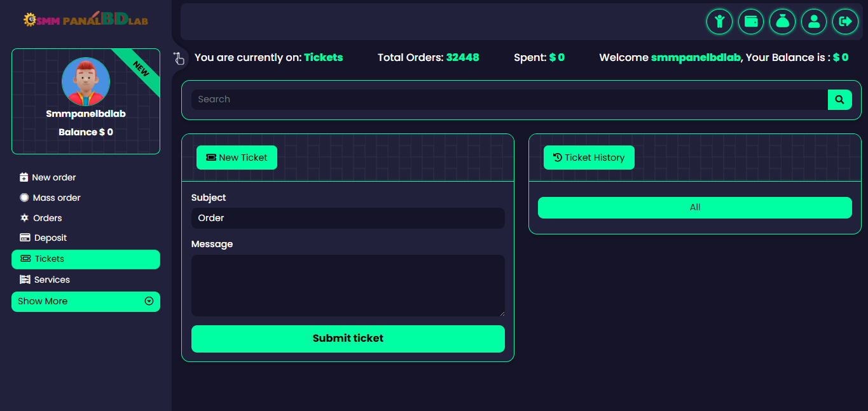Click the Submit ticket button

click(348, 339)
